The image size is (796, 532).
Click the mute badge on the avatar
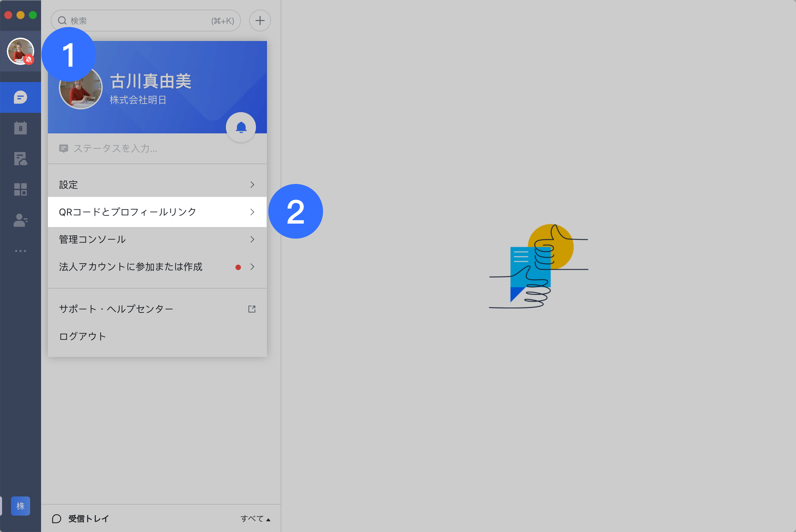click(x=29, y=60)
